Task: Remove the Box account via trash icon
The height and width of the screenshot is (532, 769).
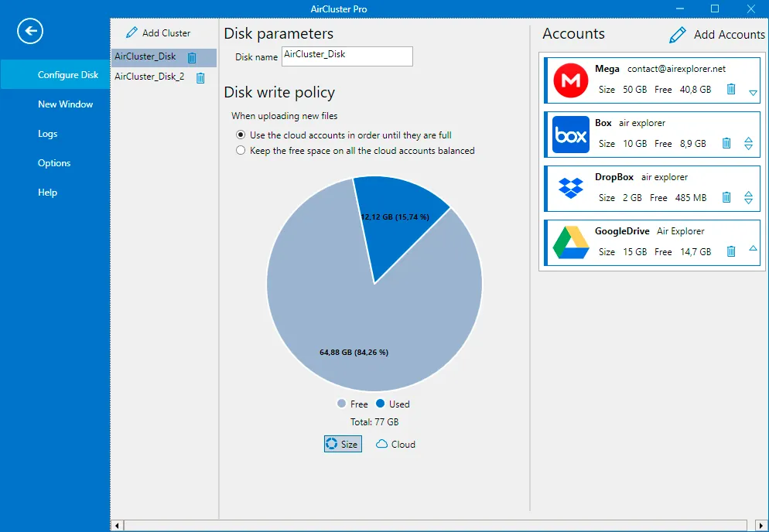Action: (x=726, y=143)
